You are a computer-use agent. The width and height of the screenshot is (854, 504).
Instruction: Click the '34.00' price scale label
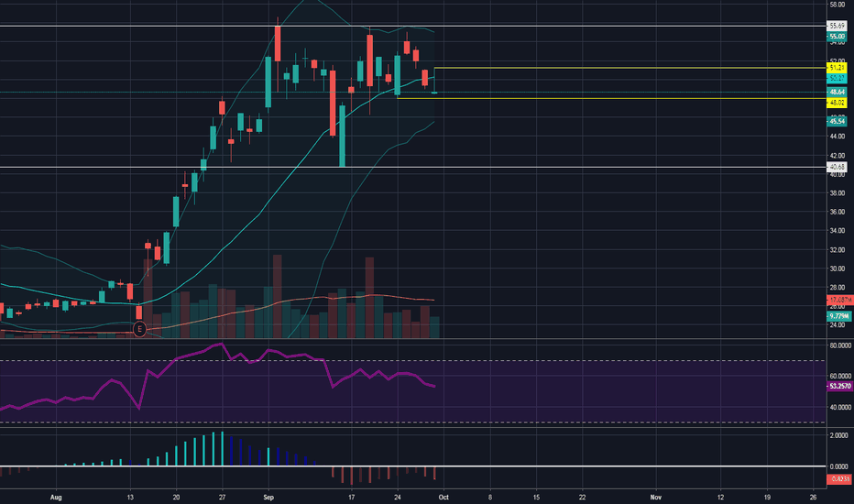pyautogui.click(x=838, y=231)
